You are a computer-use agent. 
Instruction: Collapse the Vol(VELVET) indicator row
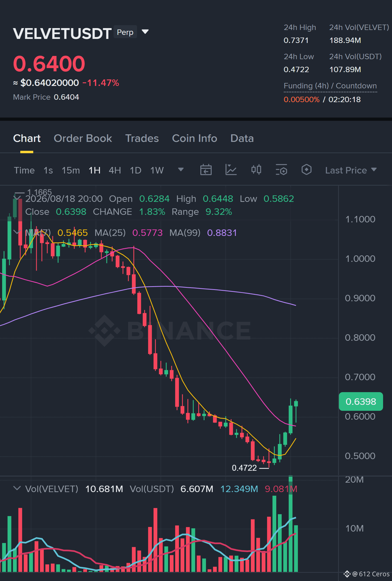17,488
